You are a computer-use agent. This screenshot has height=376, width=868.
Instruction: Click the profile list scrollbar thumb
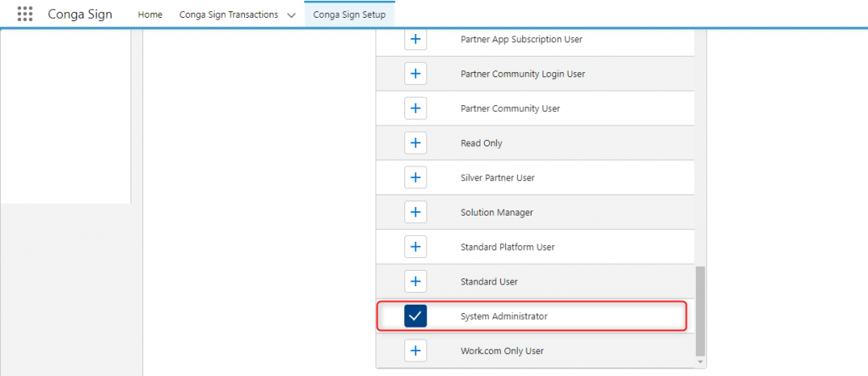(701, 311)
